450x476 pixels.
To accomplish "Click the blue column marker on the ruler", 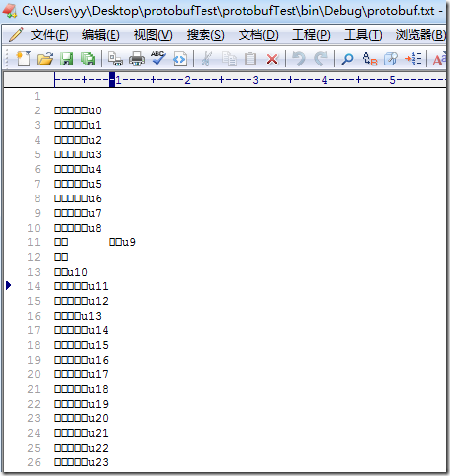I will 112,80.
